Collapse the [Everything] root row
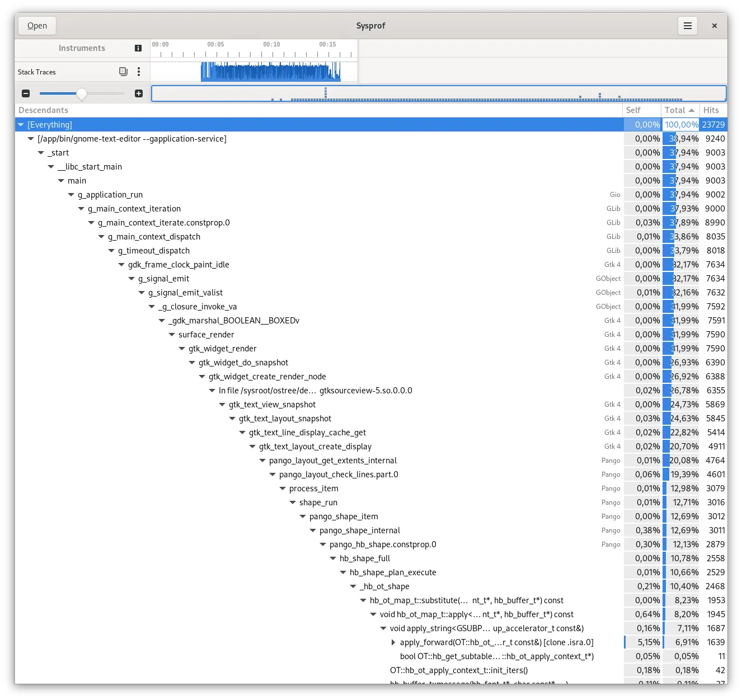 (x=21, y=125)
